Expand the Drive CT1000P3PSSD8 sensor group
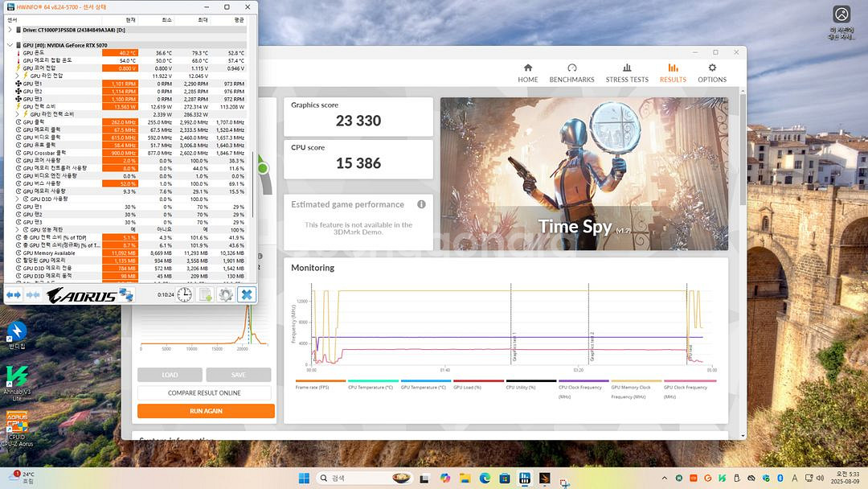Image resolution: width=868 pixels, height=489 pixels. pos(10,30)
